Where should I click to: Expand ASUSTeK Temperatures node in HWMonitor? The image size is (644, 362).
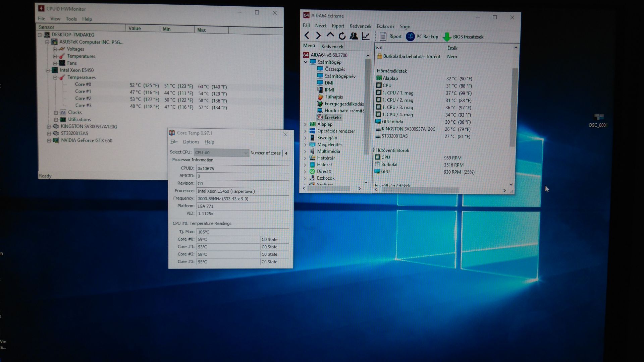point(54,56)
